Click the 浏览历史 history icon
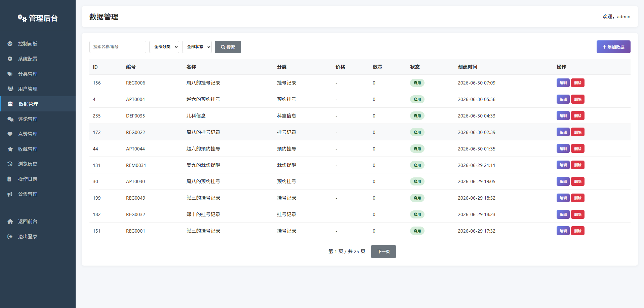Viewport: 644px width, 308px height. (10, 164)
